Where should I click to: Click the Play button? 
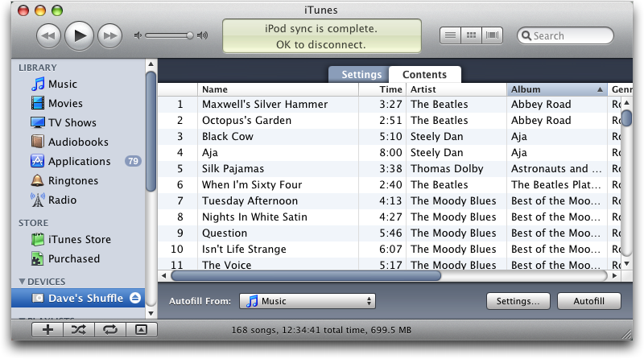tap(79, 35)
